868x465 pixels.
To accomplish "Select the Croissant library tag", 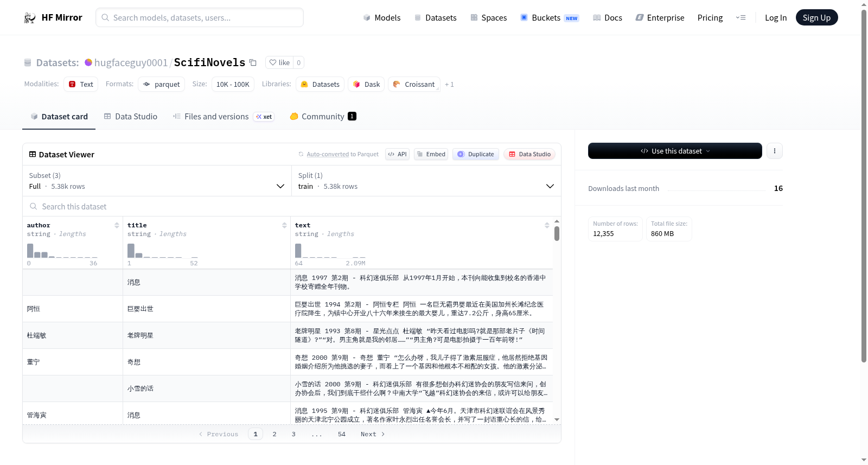I will 414,84.
